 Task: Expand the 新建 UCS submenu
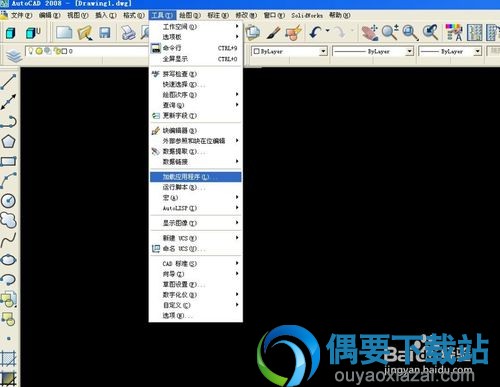[x=196, y=238]
